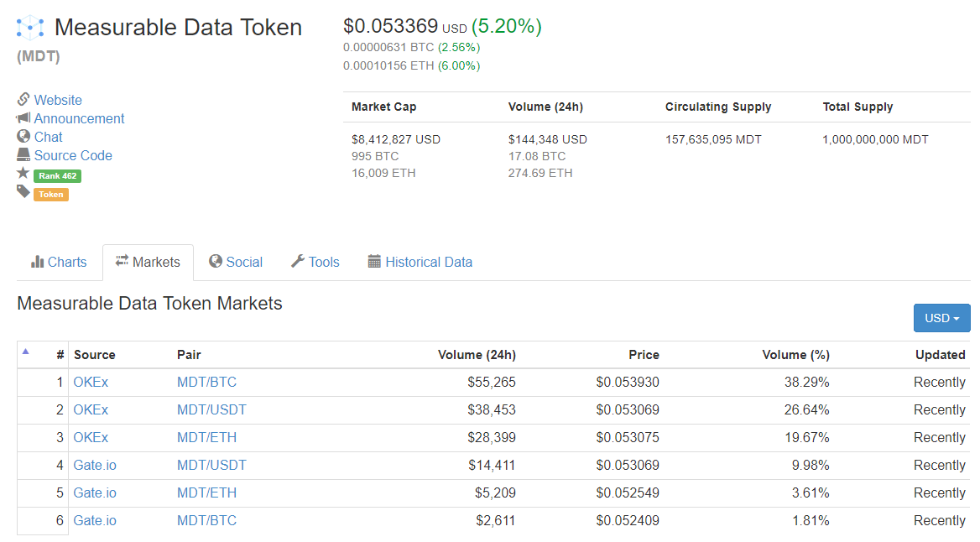
Task: Open OKEx in row 3
Action: pos(91,438)
